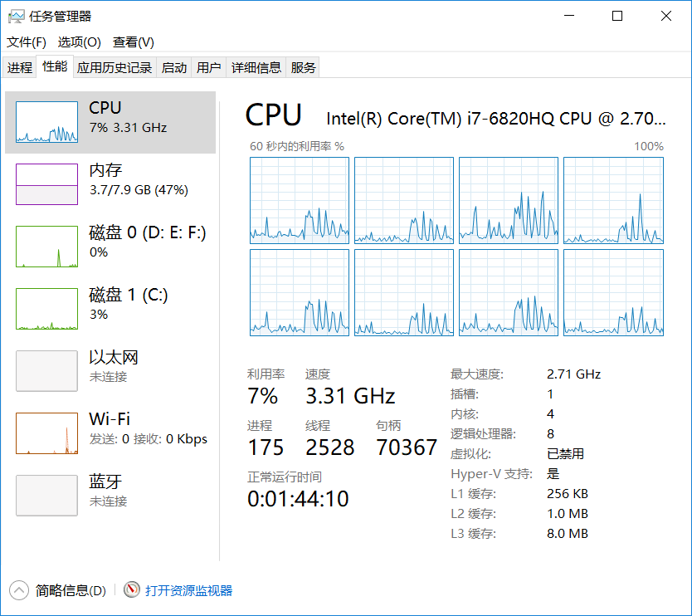
Task: Select the Ethernet (以太网) entry
Action: [47, 371]
